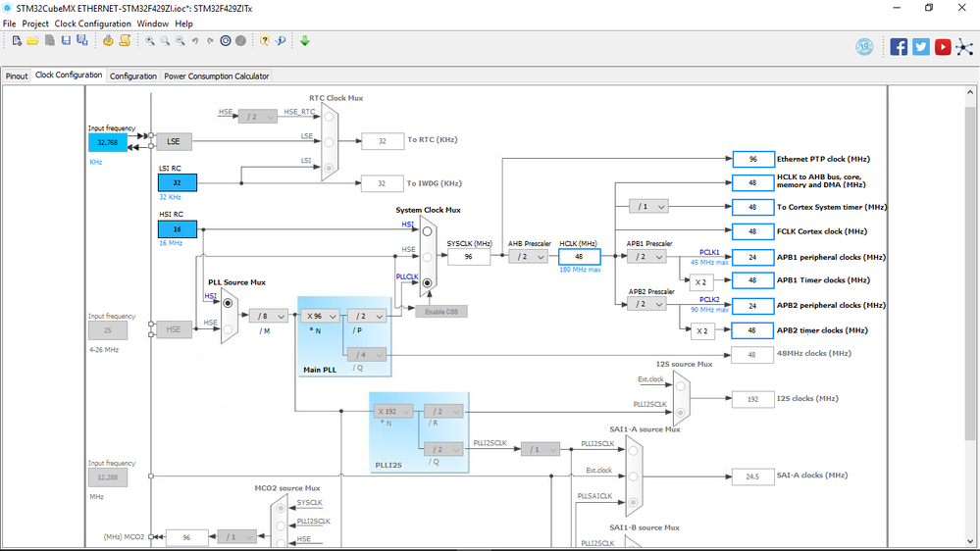
Task: Switch to the Pinout tab
Action: point(17,76)
